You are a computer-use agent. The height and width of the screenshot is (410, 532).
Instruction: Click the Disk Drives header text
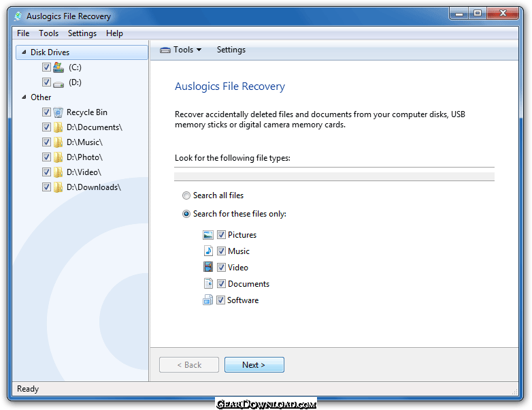click(x=50, y=52)
